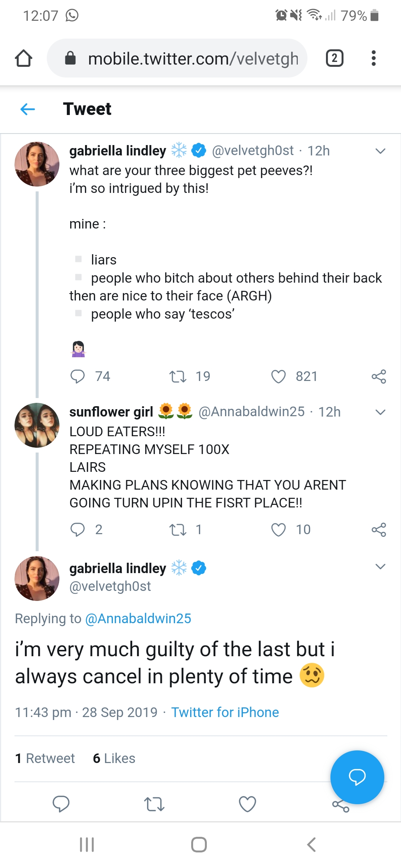Expand options chevron on sunflower girl's tweet

(x=380, y=412)
